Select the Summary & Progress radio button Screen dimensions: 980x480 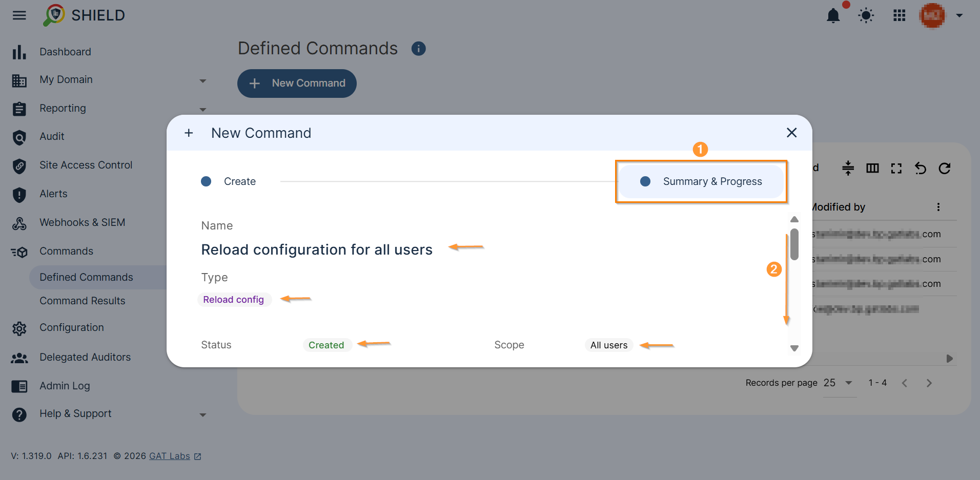pos(645,181)
